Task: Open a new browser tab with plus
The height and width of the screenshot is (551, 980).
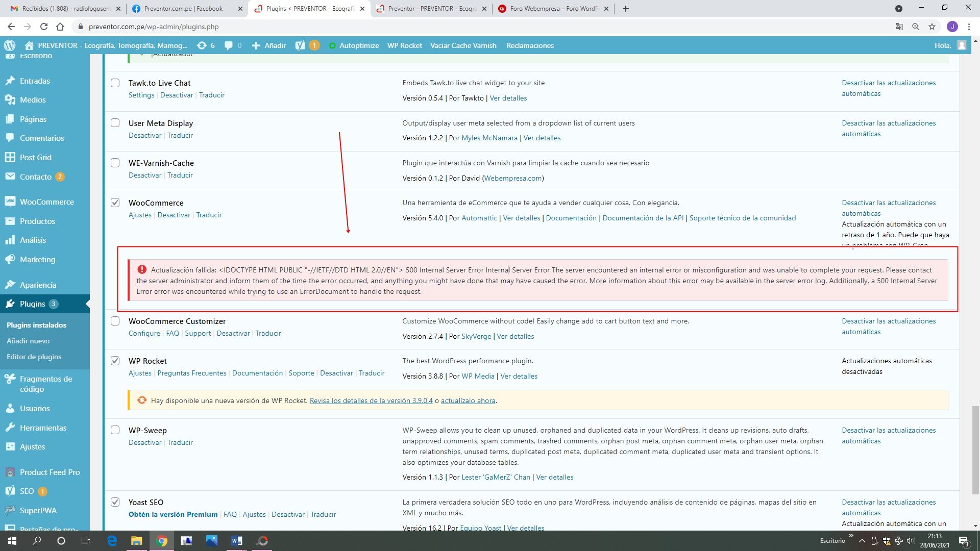Action: click(626, 9)
